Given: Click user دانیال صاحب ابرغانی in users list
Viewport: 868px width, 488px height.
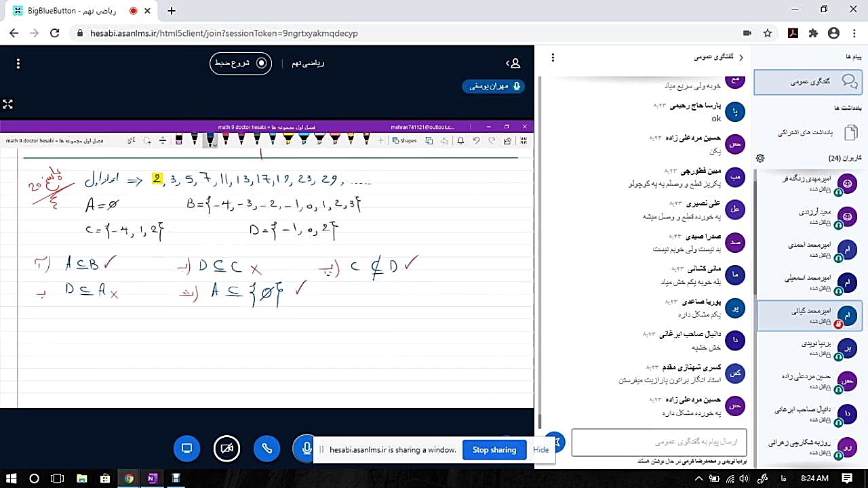Looking at the screenshot, I should 810,414.
